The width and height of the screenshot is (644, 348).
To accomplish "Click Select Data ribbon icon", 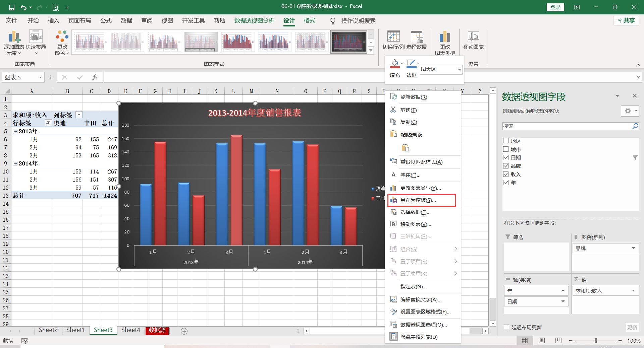I will pyautogui.click(x=417, y=37).
